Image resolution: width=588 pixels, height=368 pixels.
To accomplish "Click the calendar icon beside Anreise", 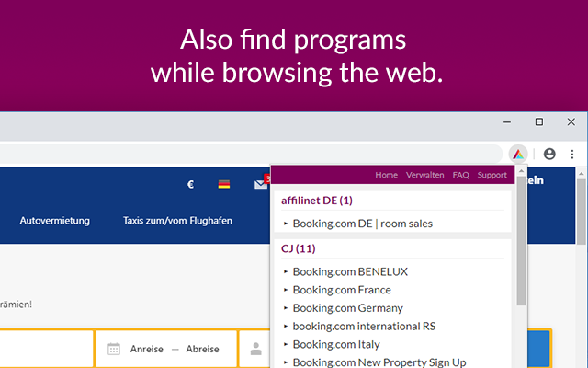I will [114, 349].
